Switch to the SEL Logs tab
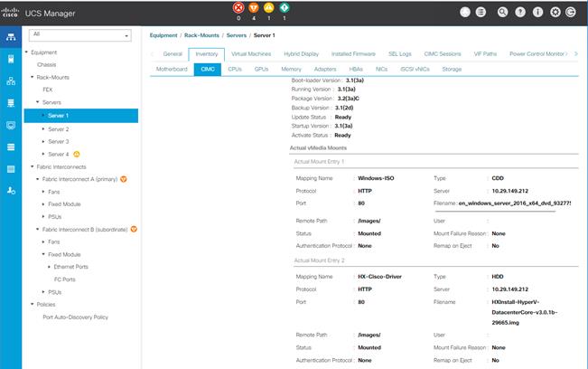This screenshot has width=588, height=369. click(x=400, y=54)
